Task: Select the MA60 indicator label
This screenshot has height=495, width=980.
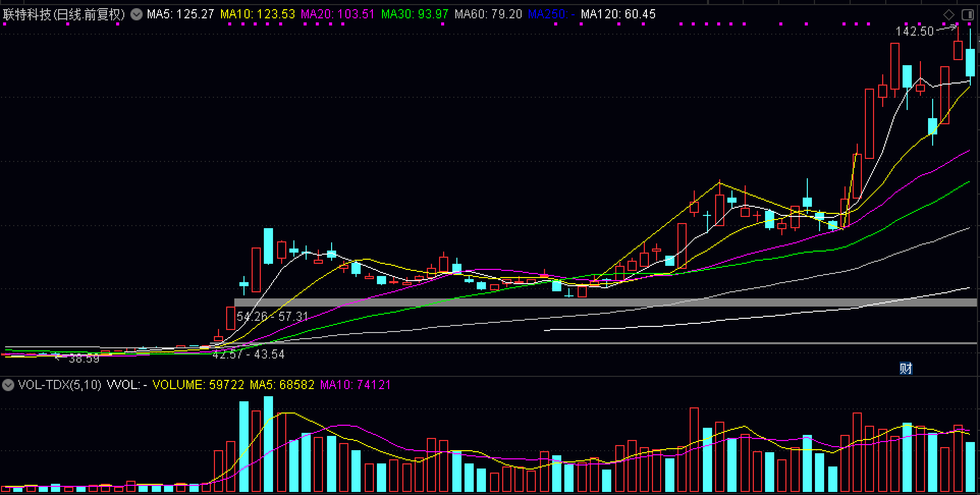Action: click(488, 14)
